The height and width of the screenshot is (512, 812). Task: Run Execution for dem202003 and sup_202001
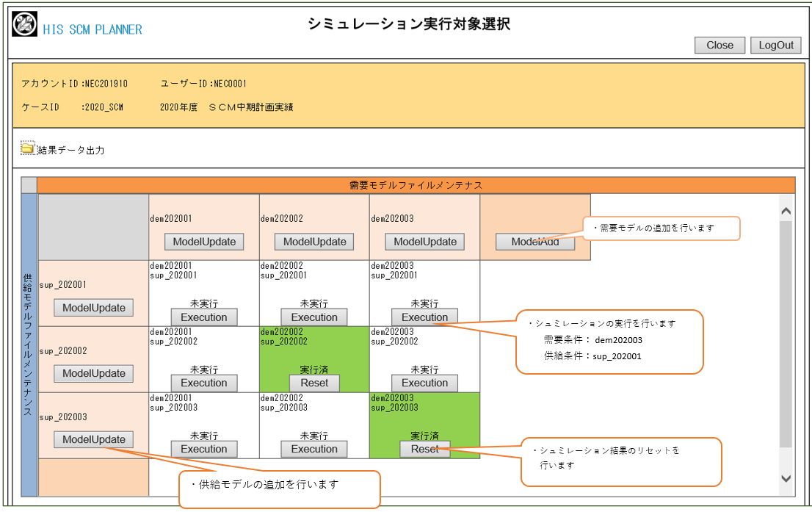click(x=424, y=317)
